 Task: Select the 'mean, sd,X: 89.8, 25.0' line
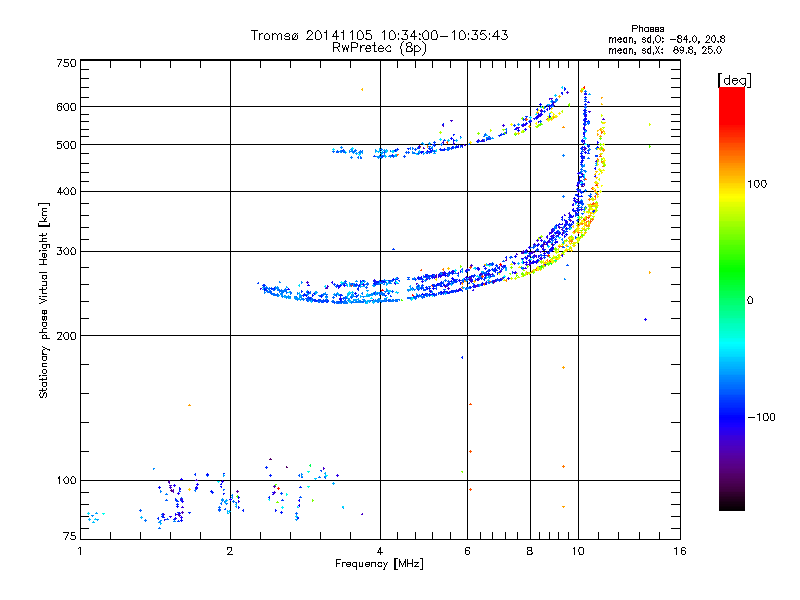click(665, 50)
